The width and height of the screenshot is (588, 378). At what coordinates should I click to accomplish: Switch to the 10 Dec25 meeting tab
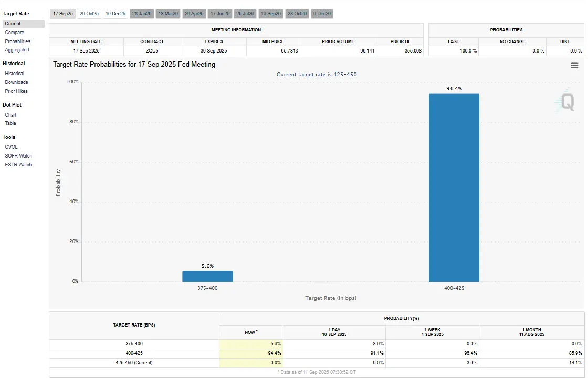click(115, 14)
